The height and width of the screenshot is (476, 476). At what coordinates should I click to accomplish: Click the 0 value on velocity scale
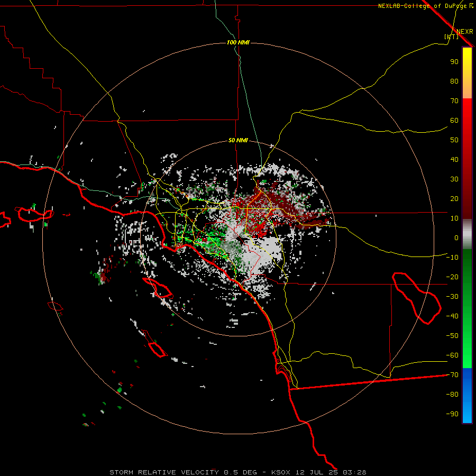(x=456, y=238)
